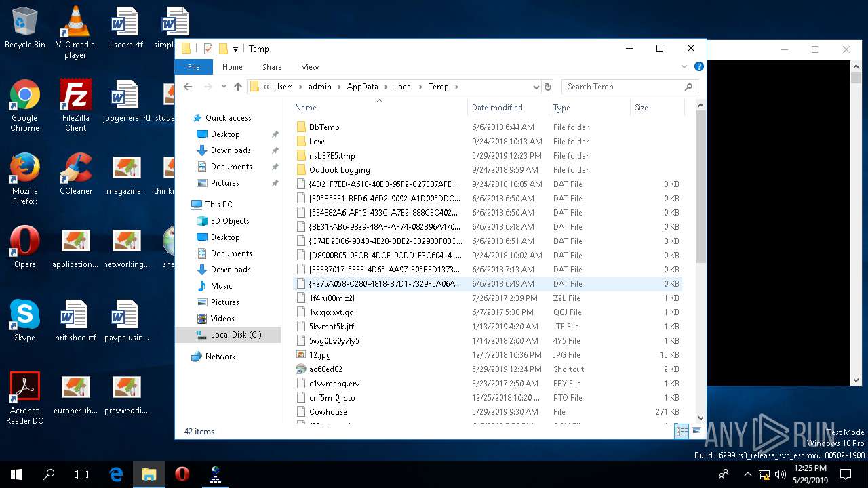Select europesub image file on the desktop

pyautogui.click(x=75, y=394)
